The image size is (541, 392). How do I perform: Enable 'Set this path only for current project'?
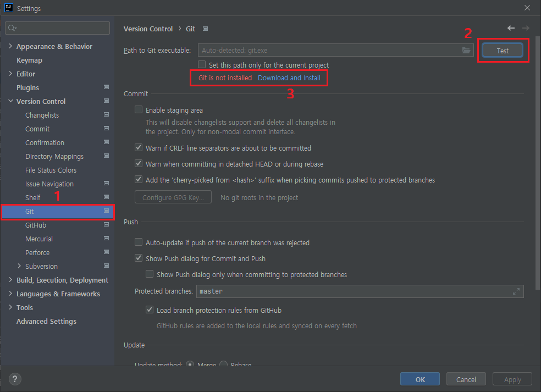(202, 64)
